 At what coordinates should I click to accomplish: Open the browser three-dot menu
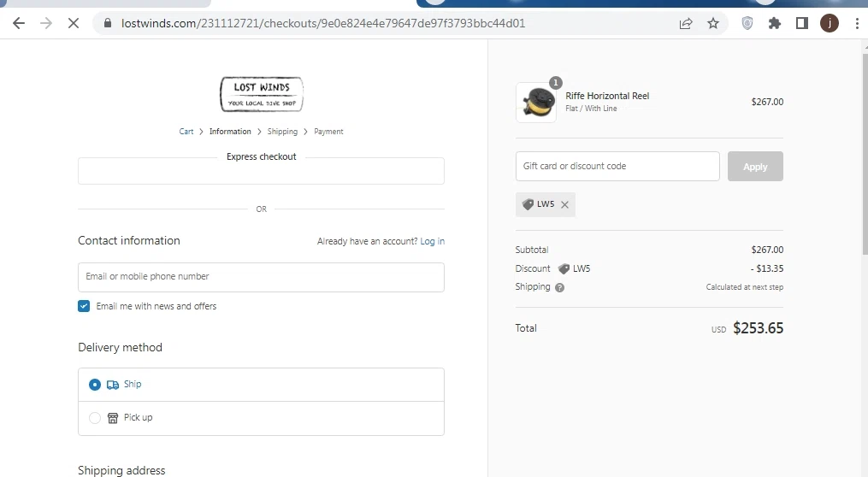pyautogui.click(x=857, y=23)
